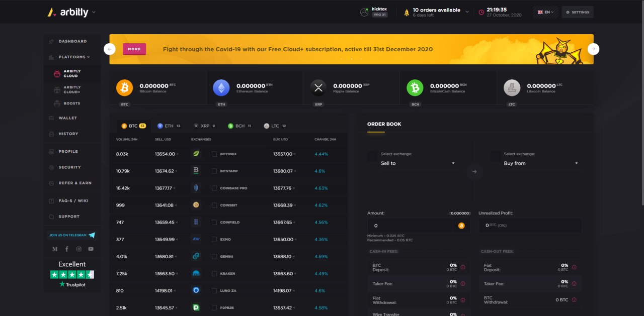Click the clock icon beside time
Screen dimensions: 644x316
click(481, 12)
